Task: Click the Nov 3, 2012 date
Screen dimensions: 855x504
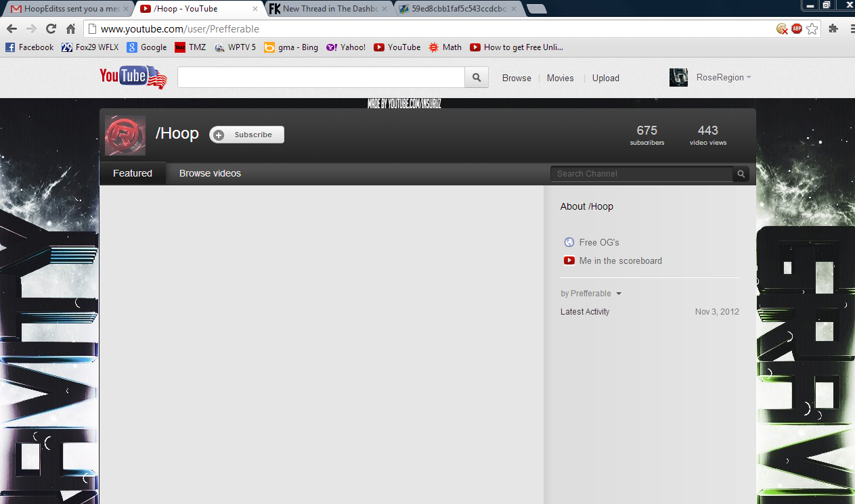Action: coord(717,312)
